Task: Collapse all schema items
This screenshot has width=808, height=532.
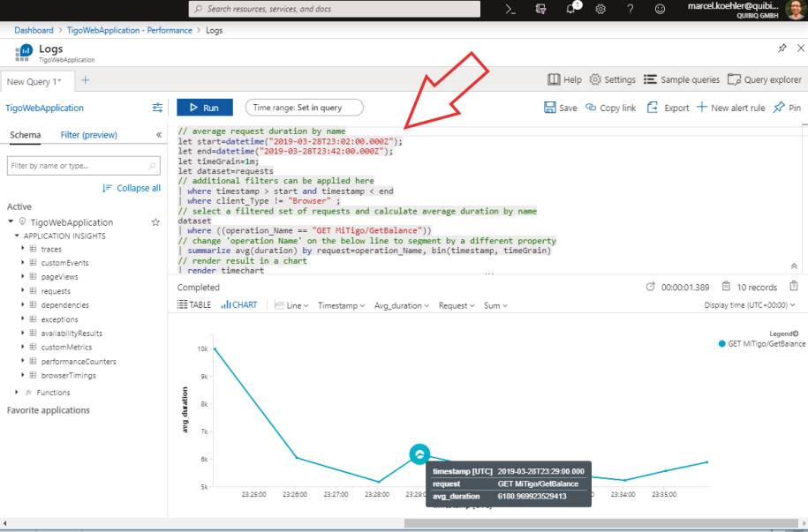Action: (132, 188)
